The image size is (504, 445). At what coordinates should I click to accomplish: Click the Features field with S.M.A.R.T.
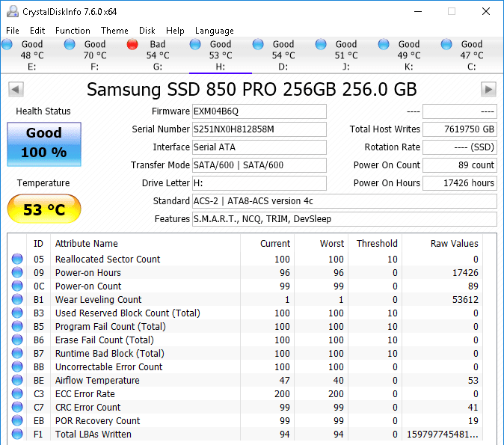point(345,219)
